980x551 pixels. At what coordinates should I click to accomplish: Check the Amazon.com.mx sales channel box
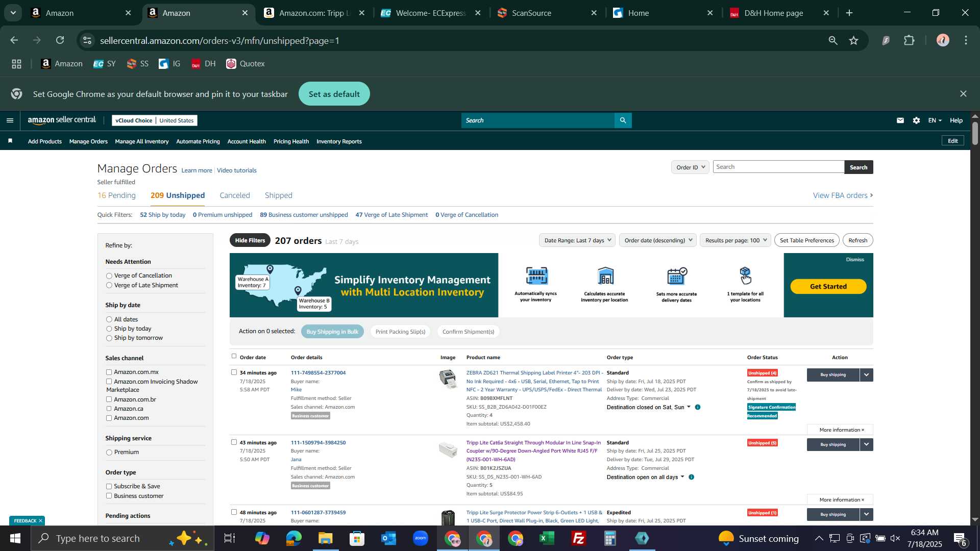[109, 372]
